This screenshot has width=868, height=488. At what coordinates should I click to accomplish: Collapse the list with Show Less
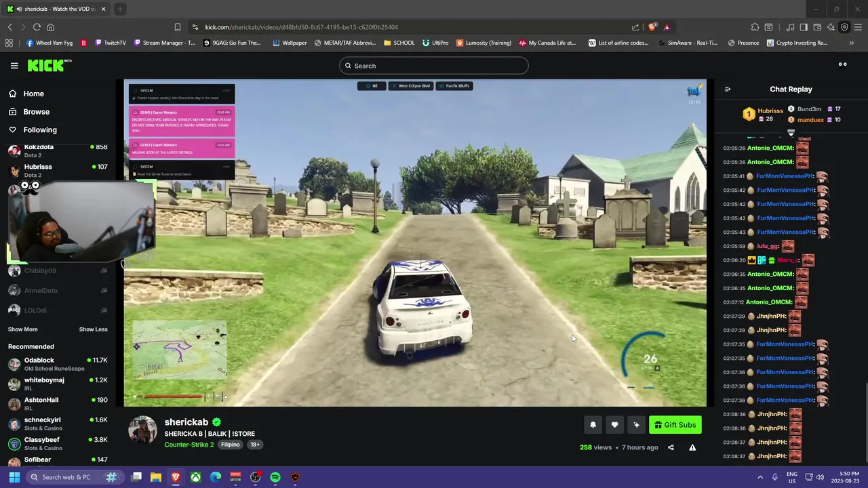pos(93,329)
